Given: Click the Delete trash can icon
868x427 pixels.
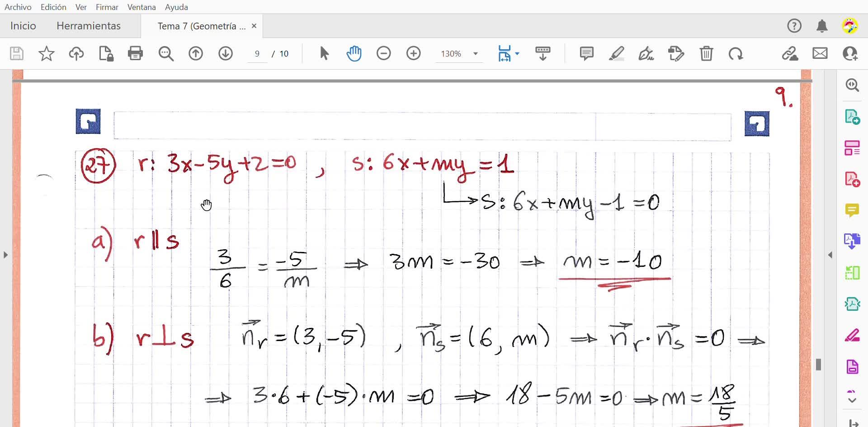Looking at the screenshot, I should [x=706, y=53].
